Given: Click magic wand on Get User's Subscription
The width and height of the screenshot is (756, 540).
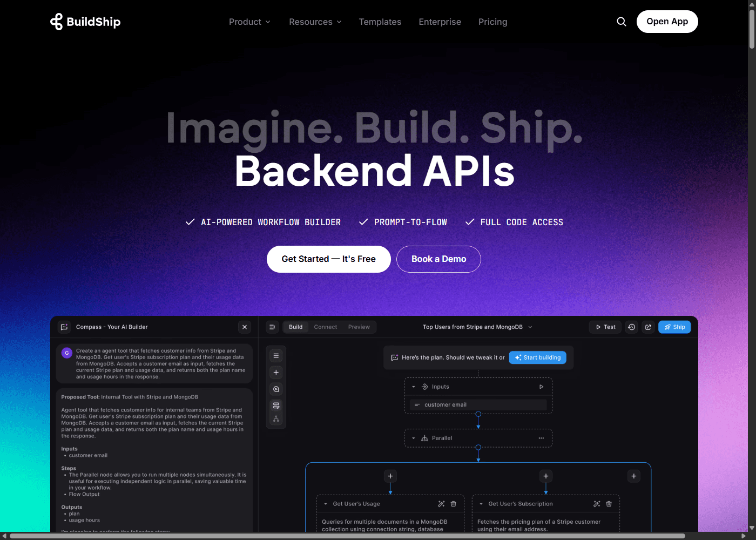Looking at the screenshot, I should [x=597, y=504].
